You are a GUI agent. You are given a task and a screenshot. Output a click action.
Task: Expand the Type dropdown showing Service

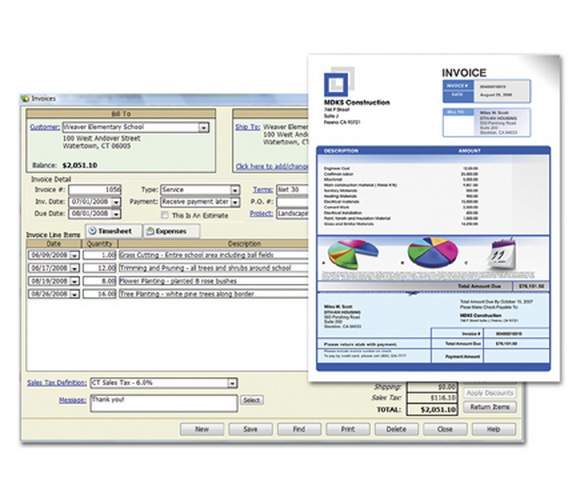tap(235, 190)
